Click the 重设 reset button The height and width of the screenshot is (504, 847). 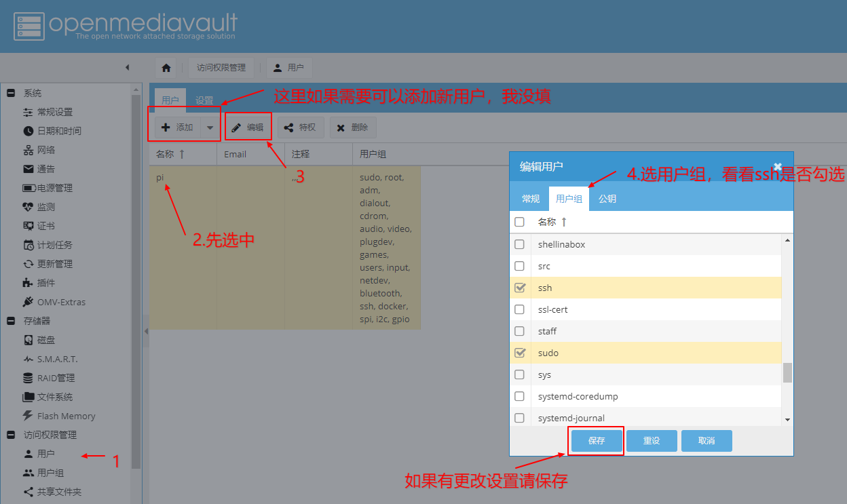(652, 441)
